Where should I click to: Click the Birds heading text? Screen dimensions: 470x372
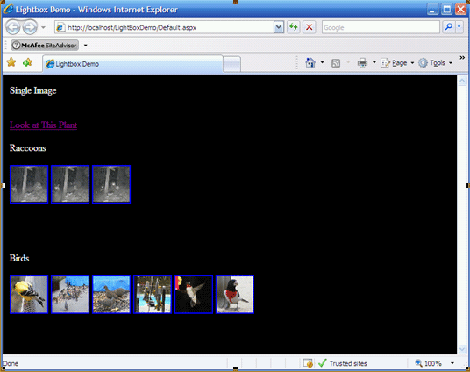20,258
